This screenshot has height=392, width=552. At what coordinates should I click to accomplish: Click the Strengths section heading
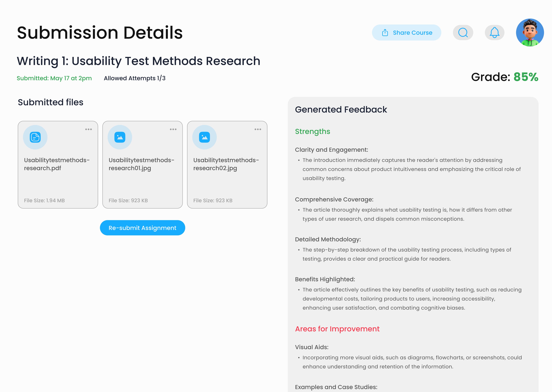pos(312,132)
